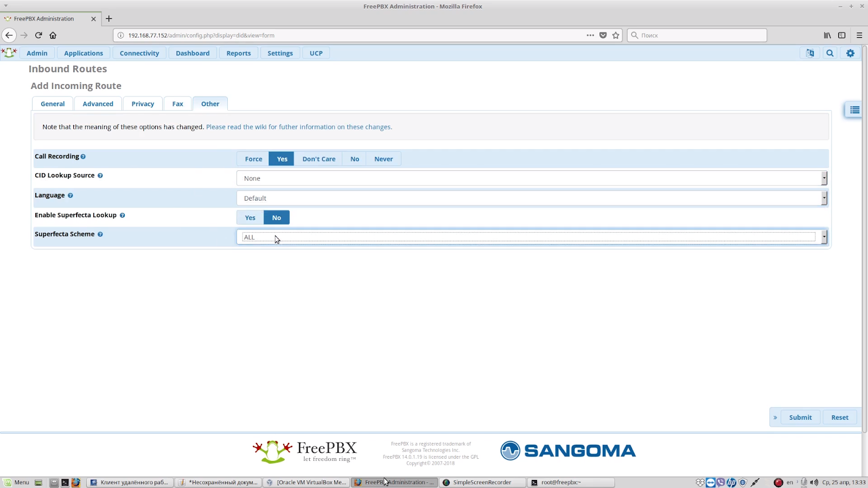Open the language selection icon in FreePBX header
The height and width of the screenshot is (488, 868).
(x=809, y=53)
